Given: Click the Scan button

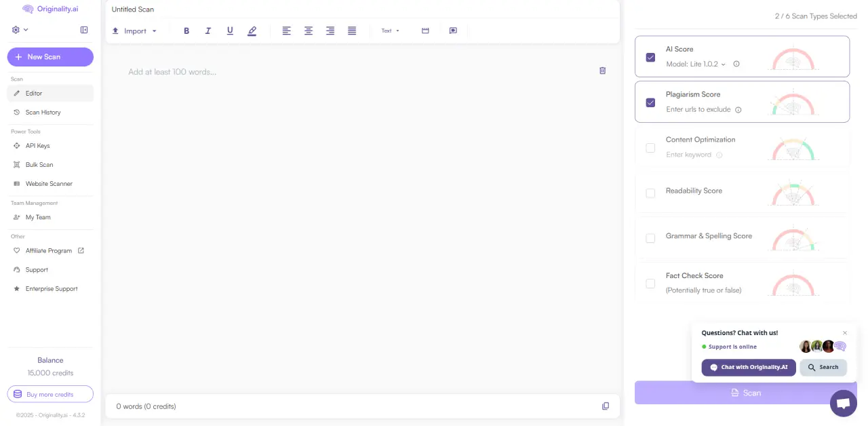Looking at the screenshot, I should (x=746, y=393).
